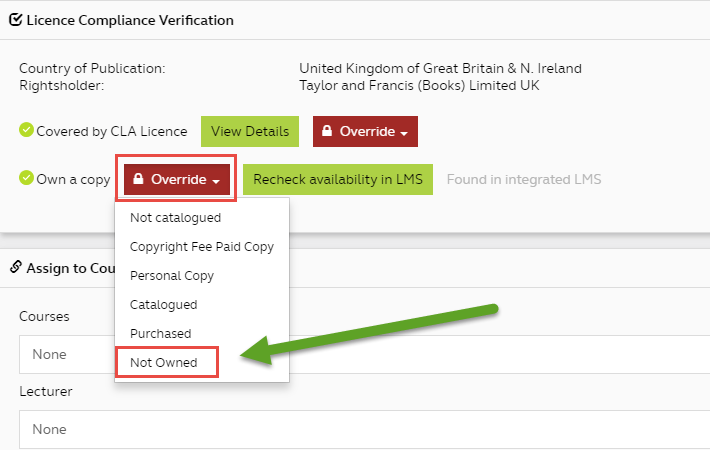Click lock icon on CLA Licence Override button
The image size is (710, 450).
click(x=327, y=132)
